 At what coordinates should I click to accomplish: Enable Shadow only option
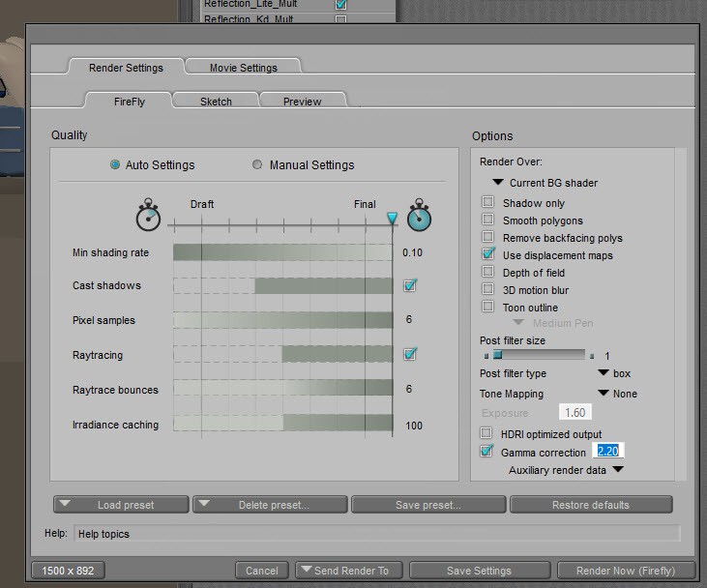pyautogui.click(x=487, y=201)
